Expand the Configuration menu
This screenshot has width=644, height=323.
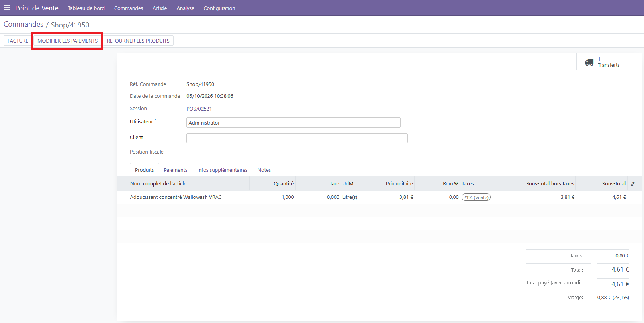coord(219,8)
